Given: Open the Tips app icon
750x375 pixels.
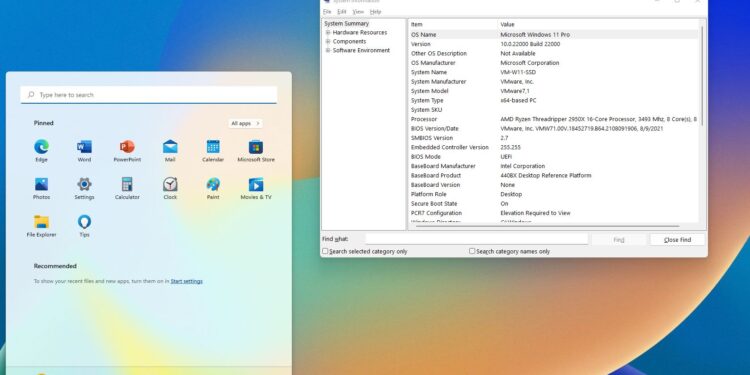Looking at the screenshot, I should [84, 222].
